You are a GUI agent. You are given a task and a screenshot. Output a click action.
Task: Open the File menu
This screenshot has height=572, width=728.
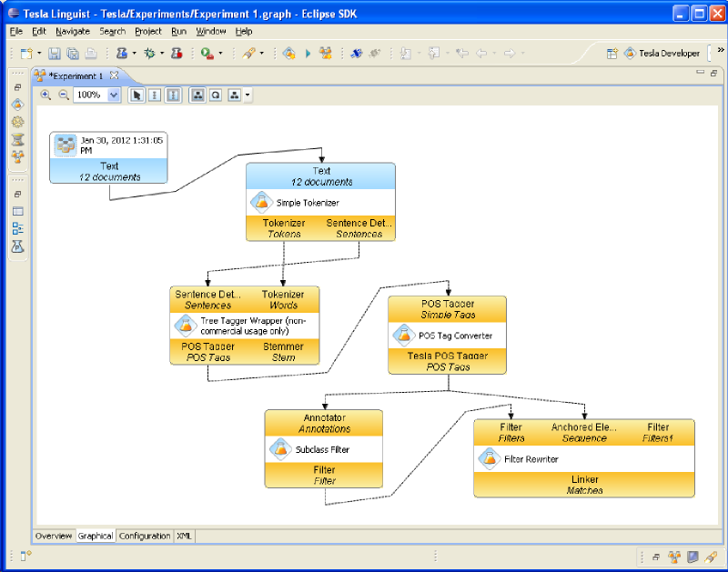tap(15, 31)
